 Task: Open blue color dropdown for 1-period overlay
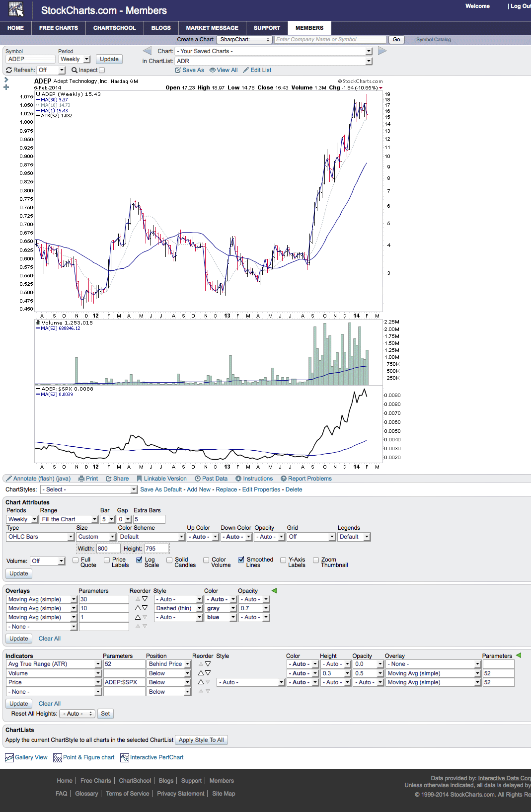click(221, 617)
